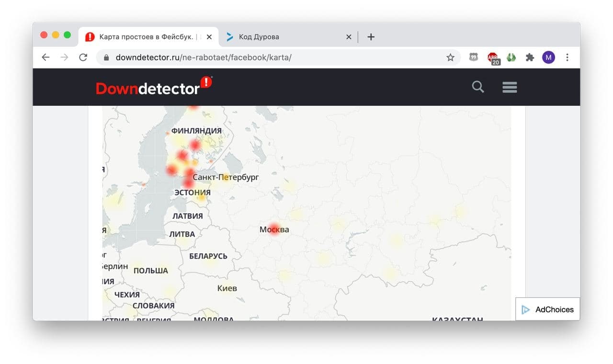Click the ЛИТВА label on the map

pyautogui.click(x=182, y=234)
